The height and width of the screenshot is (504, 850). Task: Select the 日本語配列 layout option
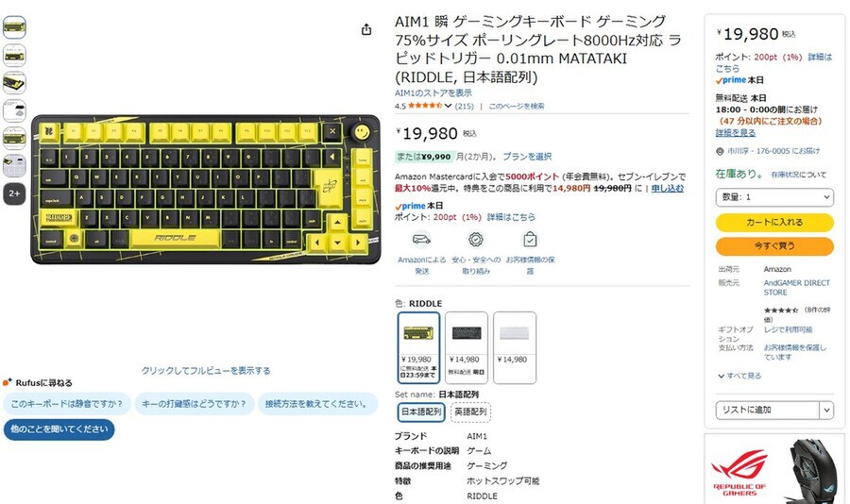tap(421, 412)
